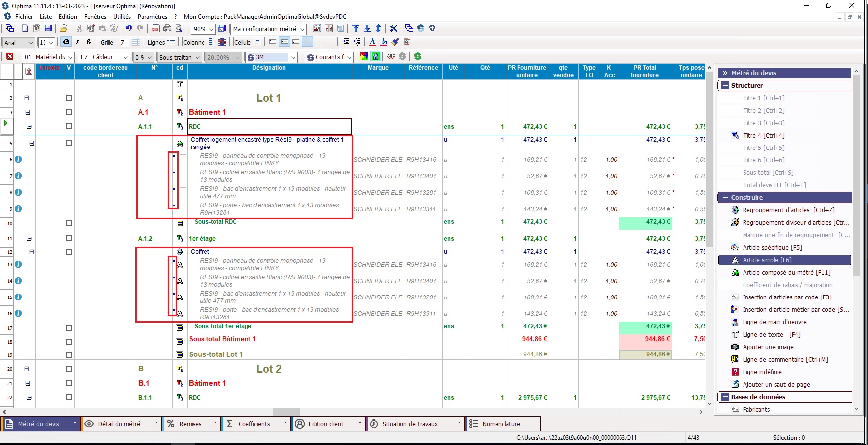Screen dimensions: 868x445
Task: Click the info icon on row 6
Action: point(18,160)
